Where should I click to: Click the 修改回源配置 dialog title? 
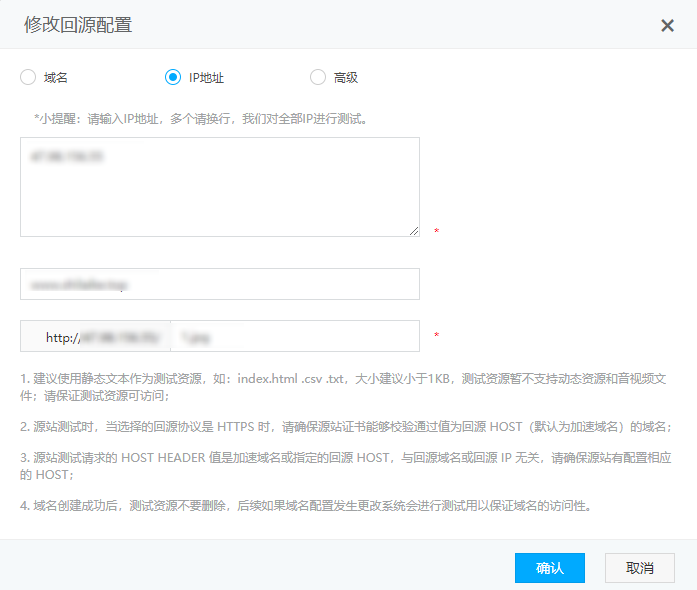tap(78, 25)
